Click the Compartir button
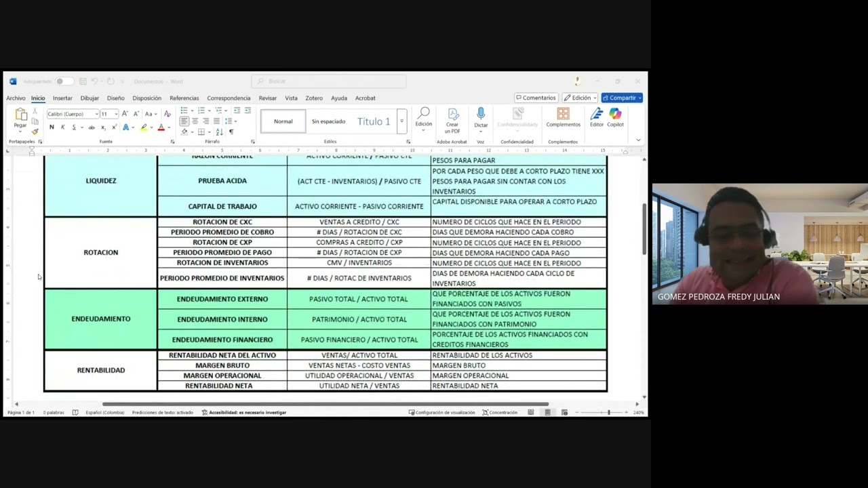This screenshot has height=488, width=868. click(x=622, y=98)
